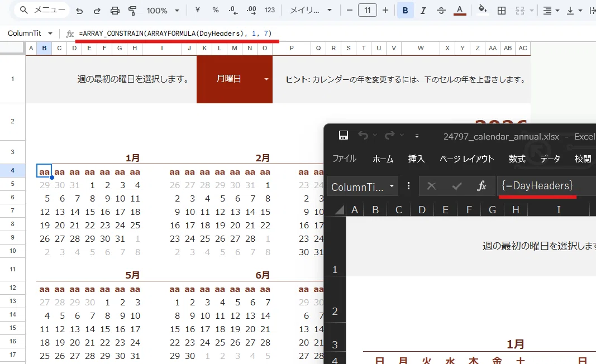This screenshot has height=364, width=596.
Task: Open the 100% zoom dropdown
Action: pos(163,11)
